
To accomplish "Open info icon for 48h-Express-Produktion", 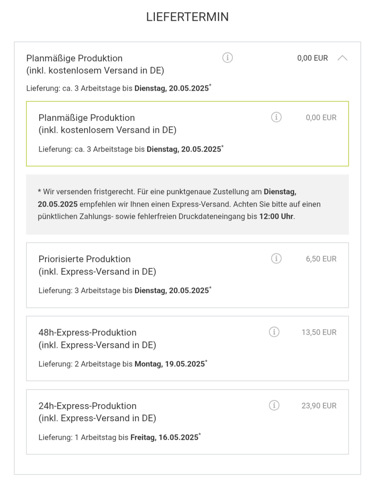I will click(274, 332).
